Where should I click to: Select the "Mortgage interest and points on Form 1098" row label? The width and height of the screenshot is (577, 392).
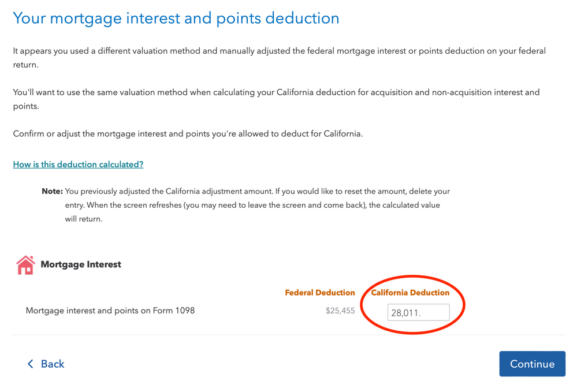pyautogui.click(x=110, y=311)
